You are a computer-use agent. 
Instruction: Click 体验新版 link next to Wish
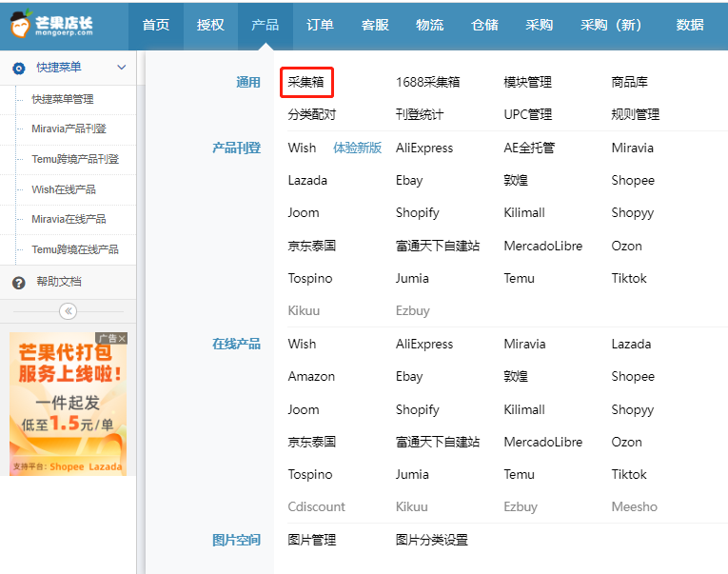click(358, 148)
